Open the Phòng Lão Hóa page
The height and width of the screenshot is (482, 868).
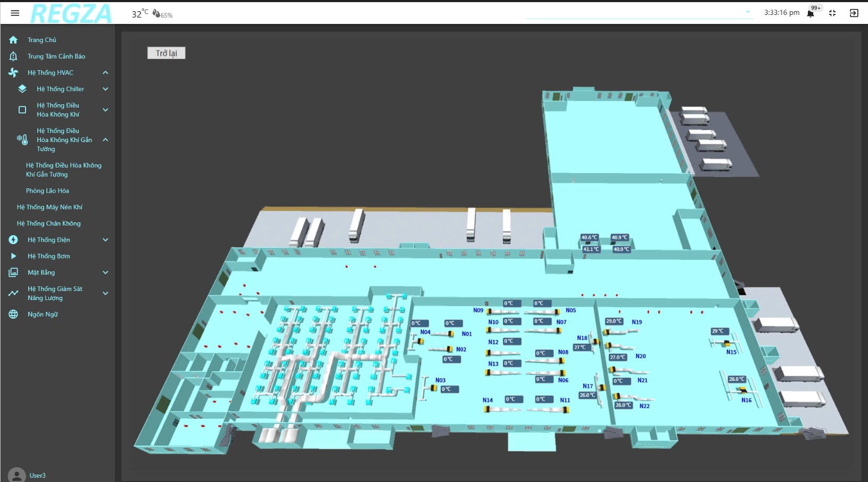[x=47, y=191]
